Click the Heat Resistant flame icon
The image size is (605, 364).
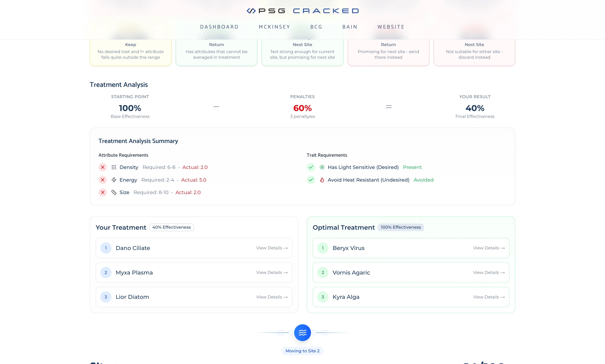click(322, 180)
